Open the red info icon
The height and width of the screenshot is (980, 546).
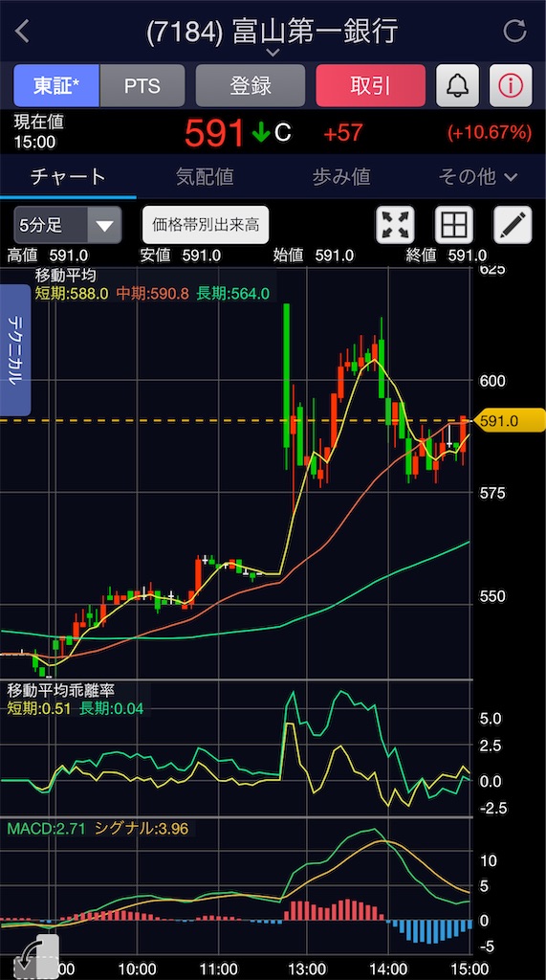tap(511, 85)
